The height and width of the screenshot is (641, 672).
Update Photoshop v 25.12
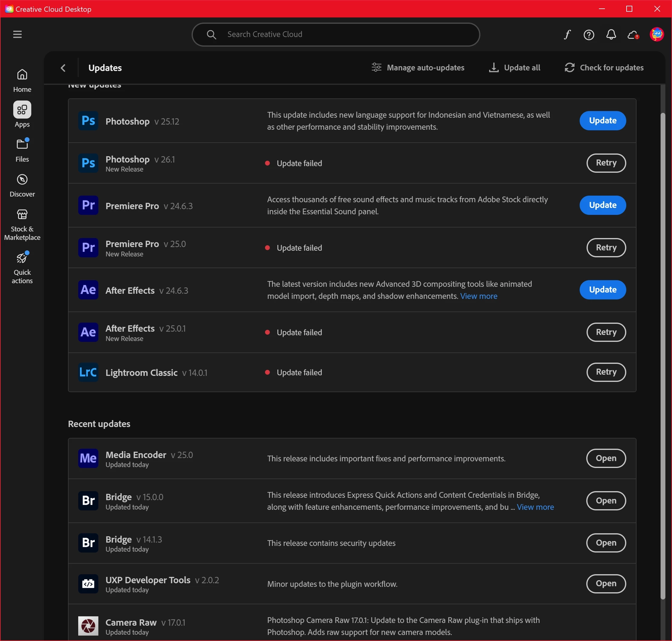602,121
